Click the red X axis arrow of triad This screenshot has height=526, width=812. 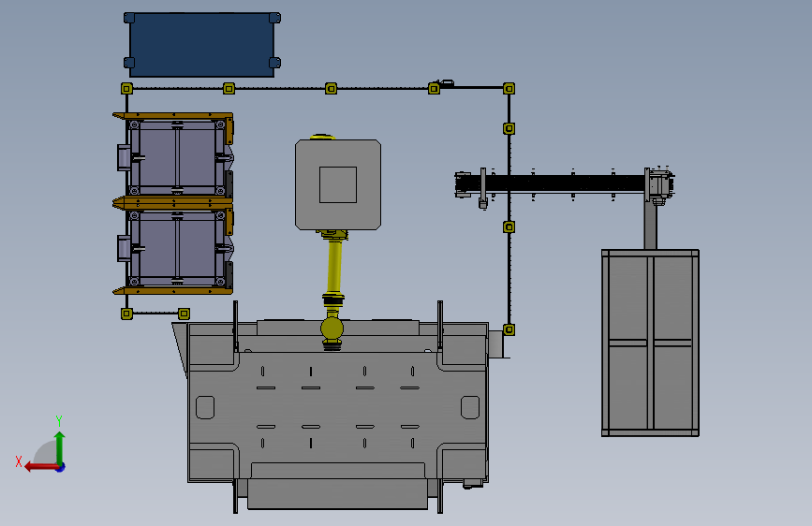(x=41, y=467)
